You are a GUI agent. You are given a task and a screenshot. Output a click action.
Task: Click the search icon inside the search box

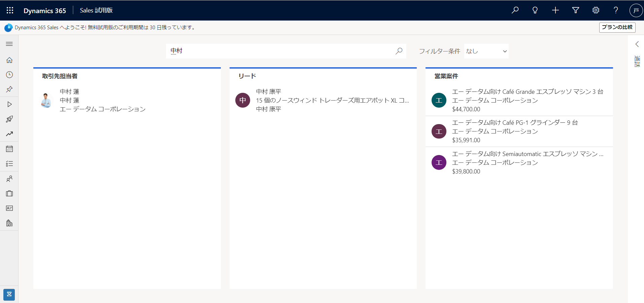(399, 51)
